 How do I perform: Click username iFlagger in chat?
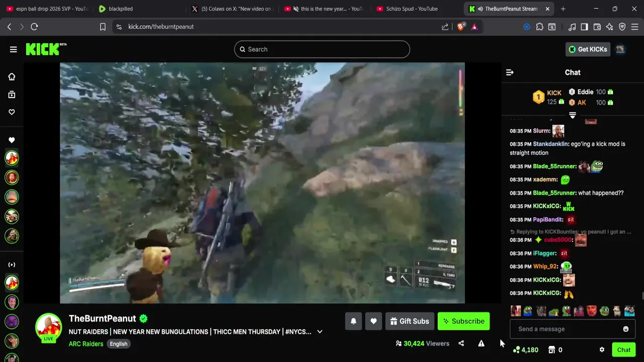pos(544,253)
